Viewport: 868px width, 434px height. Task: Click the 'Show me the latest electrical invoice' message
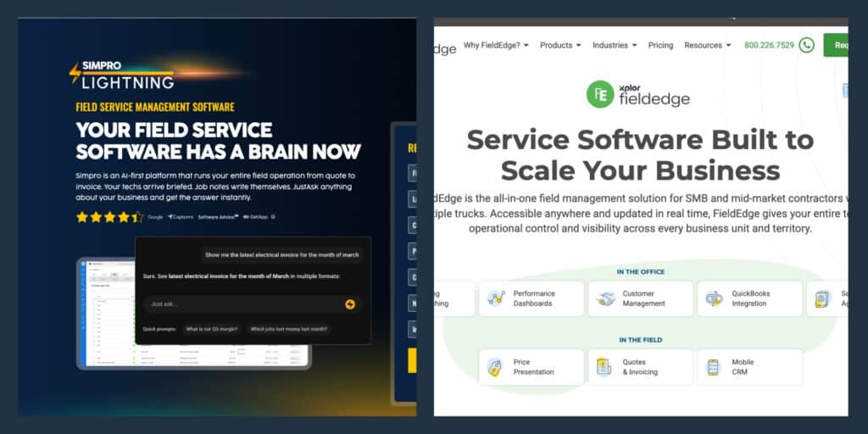[x=281, y=255]
